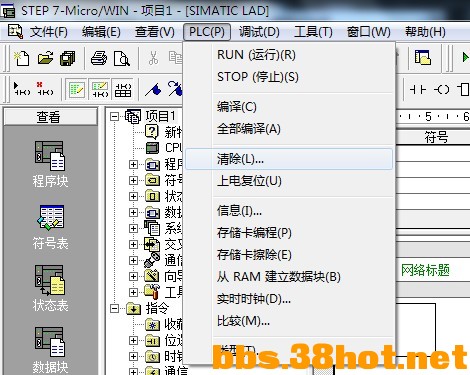The height and width of the screenshot is (375, 470).
Task: Open the 调试(D) menu
Action: (259, 32)
